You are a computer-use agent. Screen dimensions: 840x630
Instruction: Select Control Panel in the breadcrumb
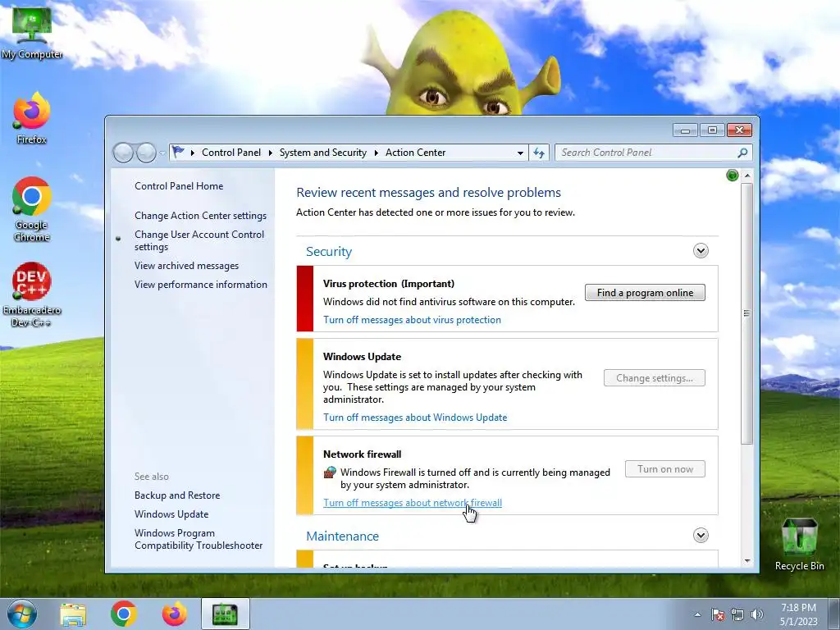[x=231, y=152]
